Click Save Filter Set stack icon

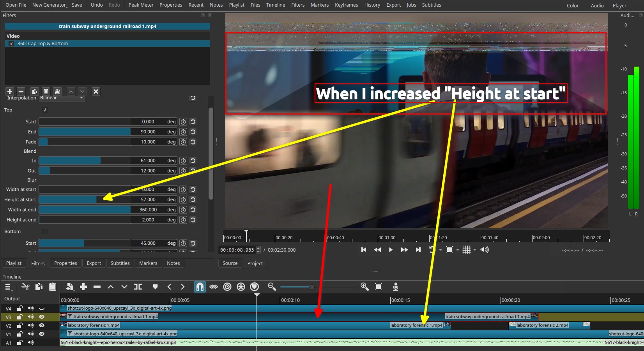pyautogui.click(x=57, y=92)
